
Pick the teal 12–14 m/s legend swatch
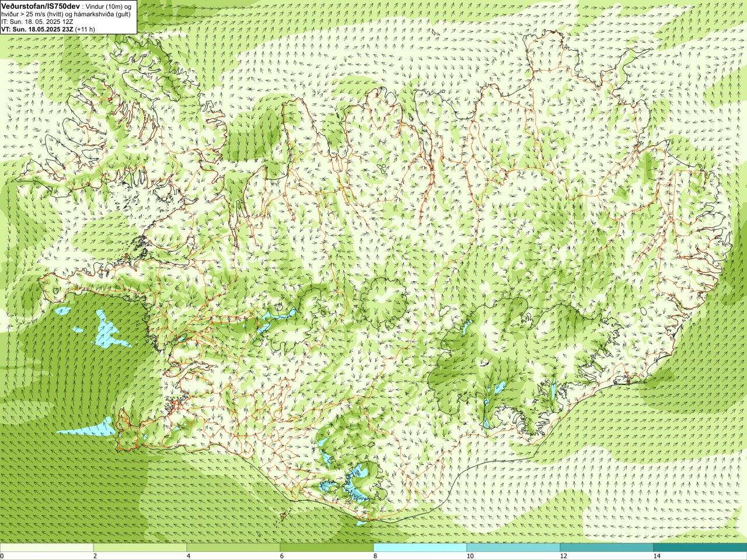607,548
